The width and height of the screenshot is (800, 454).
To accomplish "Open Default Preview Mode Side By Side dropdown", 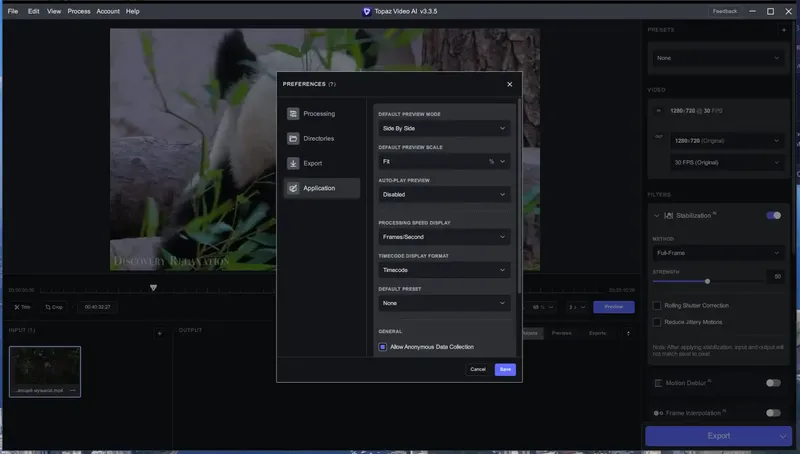I will pos(444,129).
